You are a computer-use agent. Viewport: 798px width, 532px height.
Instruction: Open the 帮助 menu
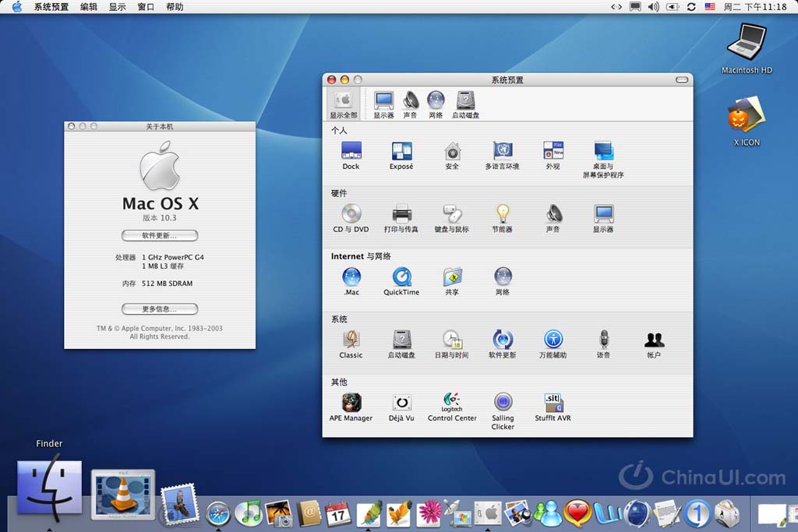pos(175,6)
